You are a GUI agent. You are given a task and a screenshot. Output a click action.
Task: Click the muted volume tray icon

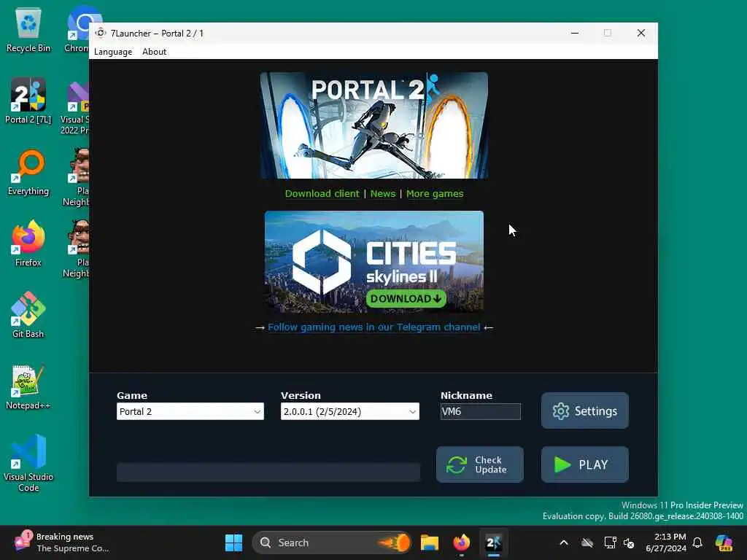[629, 542]
